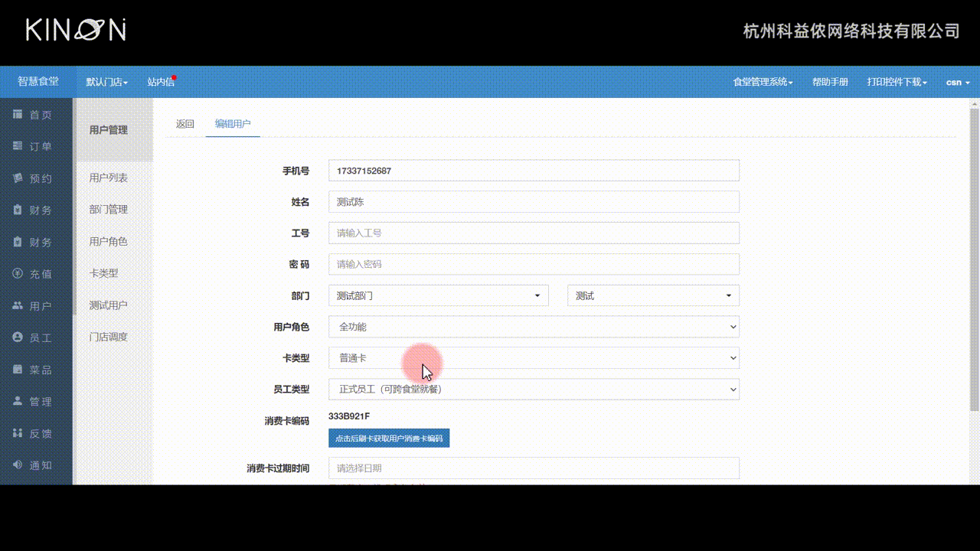Open the 默认门店 store dropdown
The width and height of the screenshot is (980, 551).
107,82
